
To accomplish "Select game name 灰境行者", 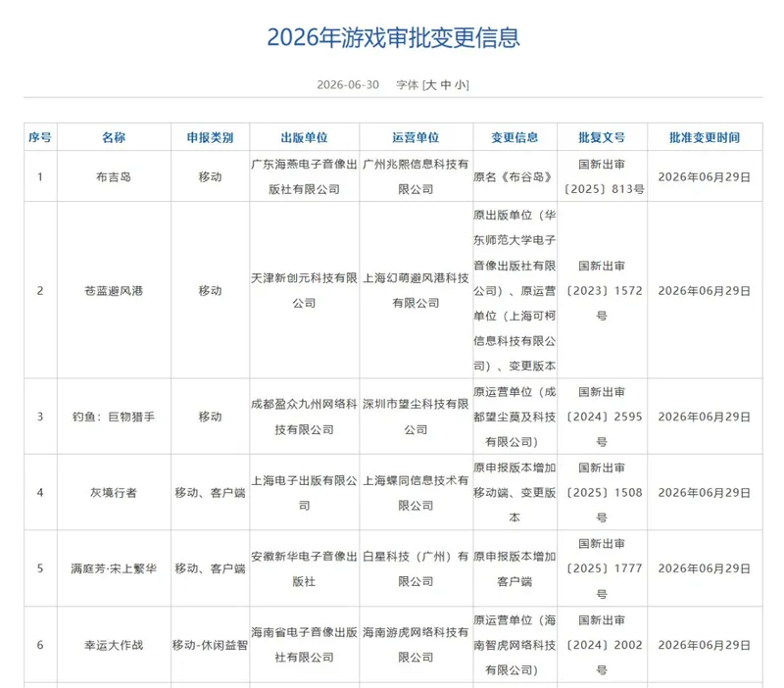I will pyautogui.click(x=114, y=493).
